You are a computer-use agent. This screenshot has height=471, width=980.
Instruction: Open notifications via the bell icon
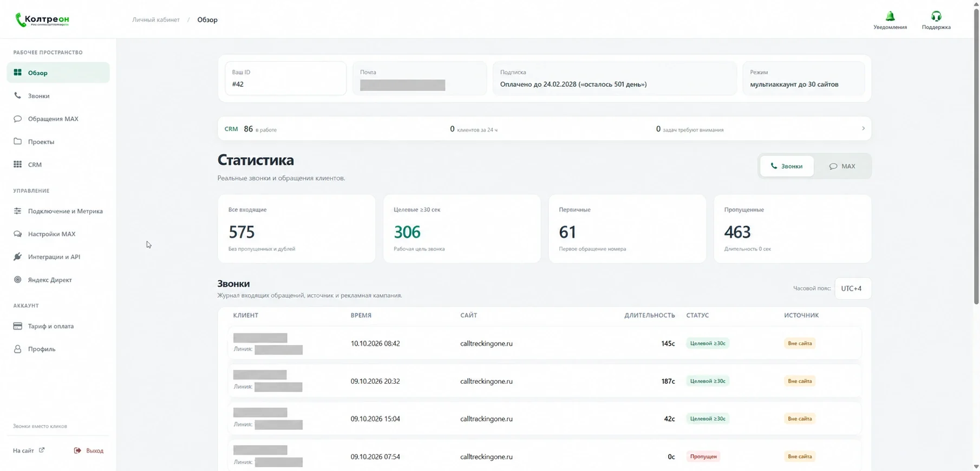[x=890, y=16]
